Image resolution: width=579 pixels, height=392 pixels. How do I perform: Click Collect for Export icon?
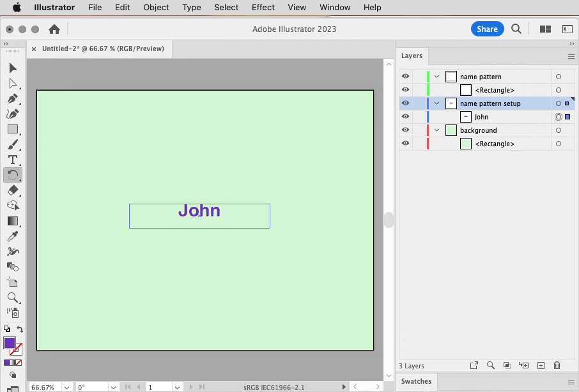click(474, 365)
